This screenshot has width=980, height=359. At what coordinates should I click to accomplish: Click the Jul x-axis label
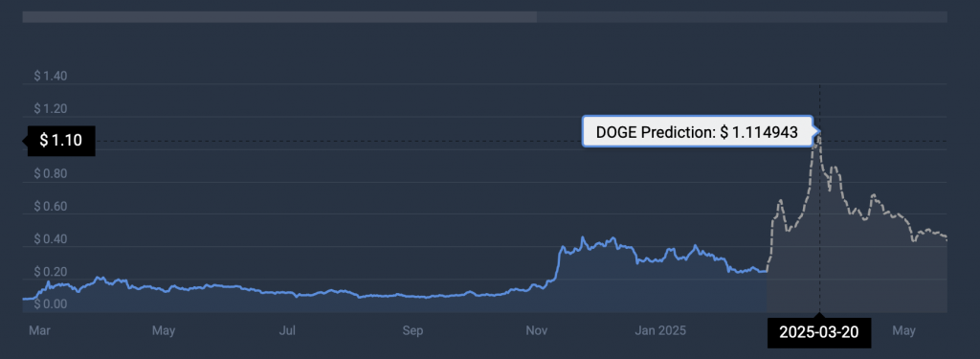click(287, 330)
